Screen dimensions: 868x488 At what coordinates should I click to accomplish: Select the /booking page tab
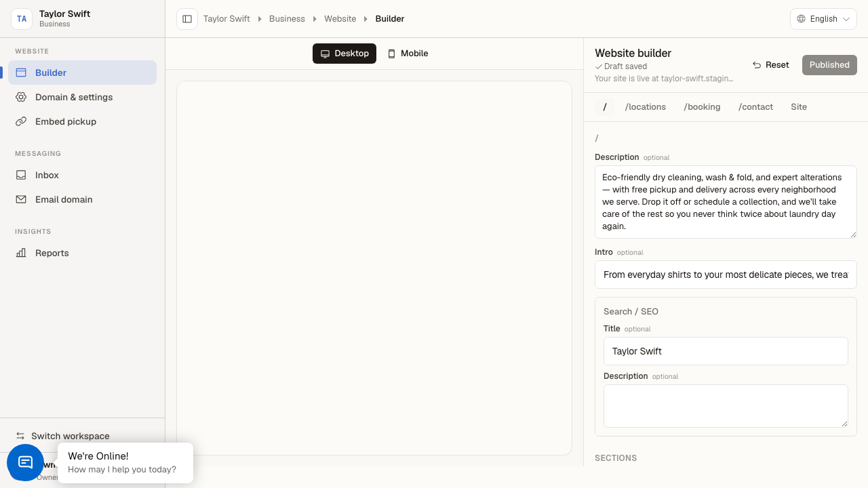point(702,106)
